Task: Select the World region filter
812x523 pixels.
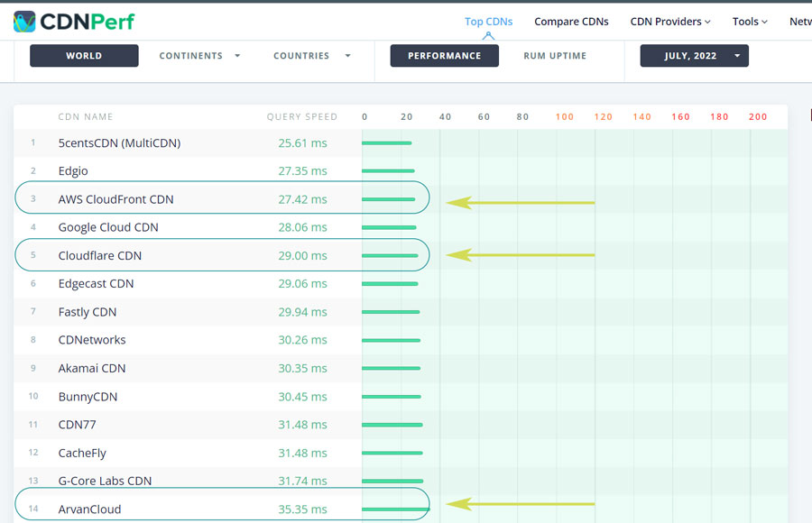Action: pos(84,56)
